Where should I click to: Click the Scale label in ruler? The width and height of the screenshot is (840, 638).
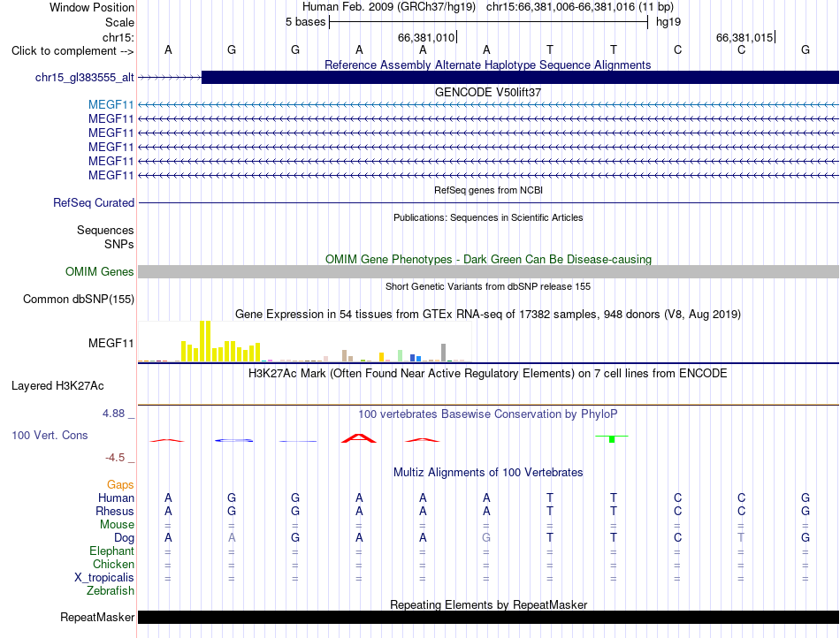tap(119, 22)
